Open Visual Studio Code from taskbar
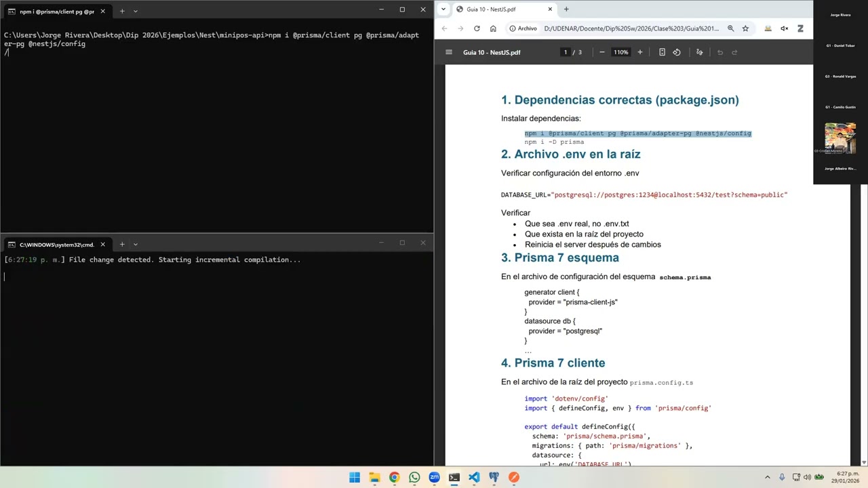This screenshot has height=488, width=868. pyautogui.click(x=474, y=477)
